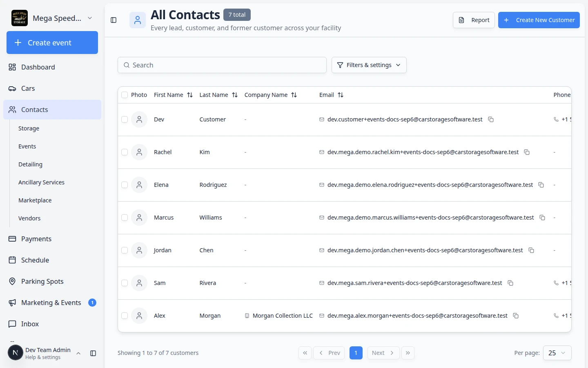Check the box for Dev Customer
Viewport: 588px width, 368px height.
pyautogui.click(x=125, y=119)
